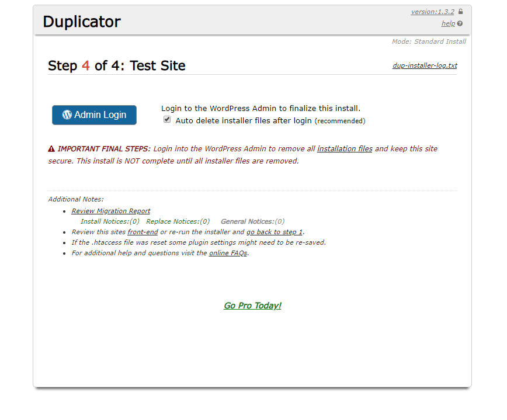
Task: Follow the "installation files" link in the warning
Action: 345,149
